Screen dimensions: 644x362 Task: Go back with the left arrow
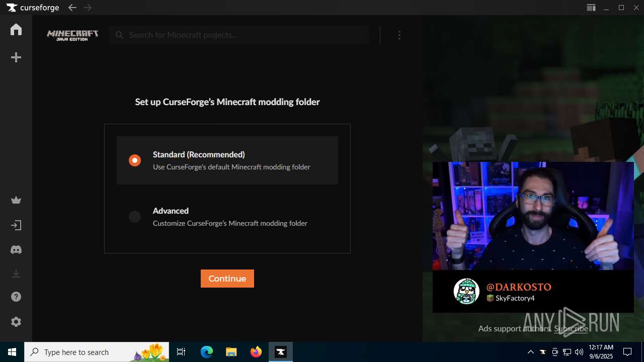point(72,8)
